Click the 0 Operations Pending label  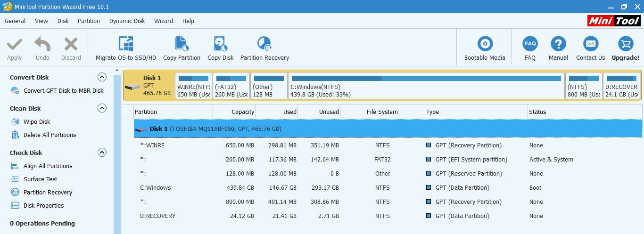click(42, 224)
